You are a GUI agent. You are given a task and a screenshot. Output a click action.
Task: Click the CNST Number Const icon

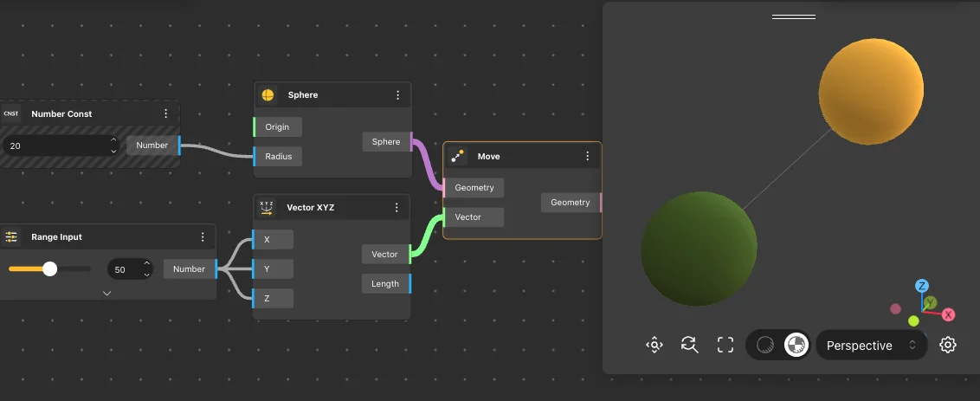[11, 113]
